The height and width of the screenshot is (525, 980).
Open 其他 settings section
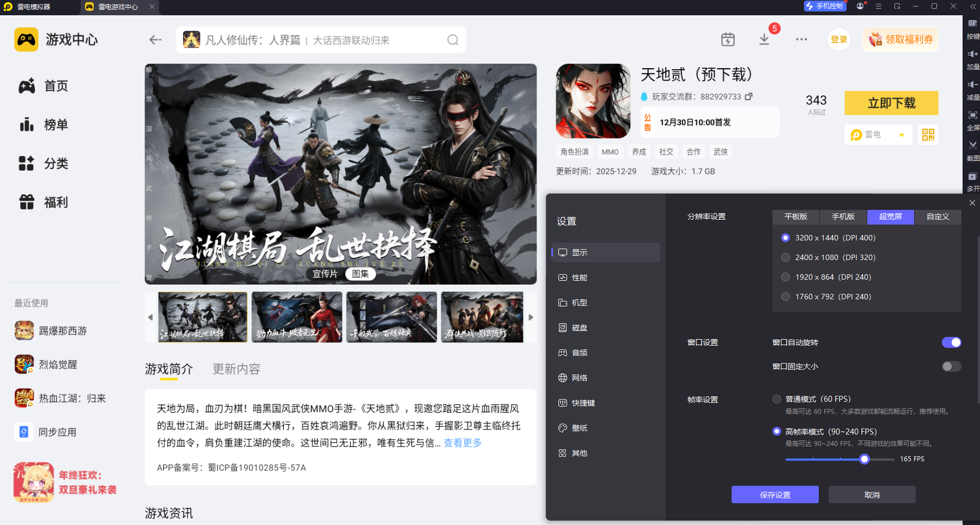click(x=606, y=453)
